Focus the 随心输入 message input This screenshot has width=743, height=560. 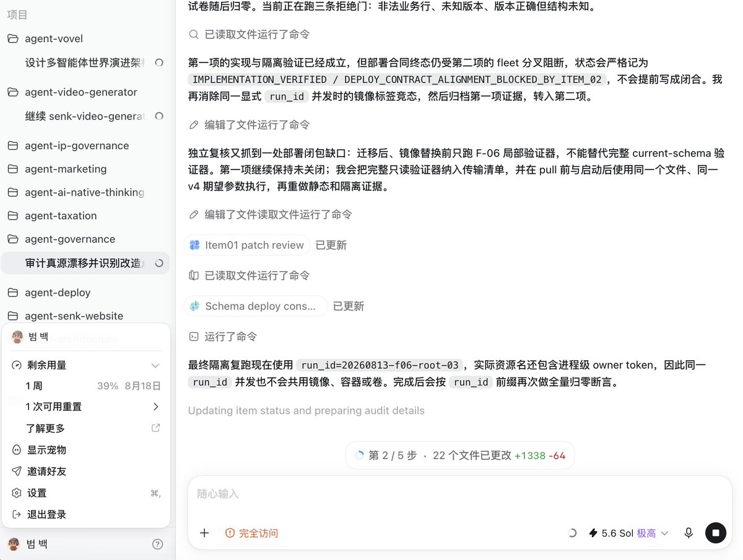[460, 494]
